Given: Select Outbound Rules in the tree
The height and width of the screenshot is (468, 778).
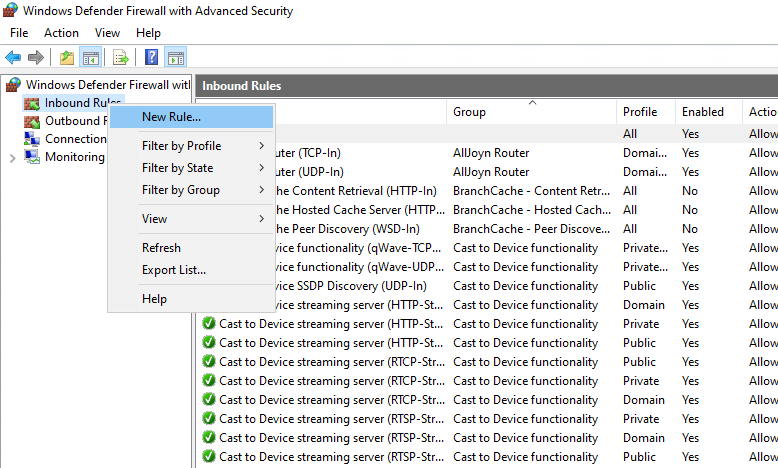Looking at the screenshot, I should (76, 121).
